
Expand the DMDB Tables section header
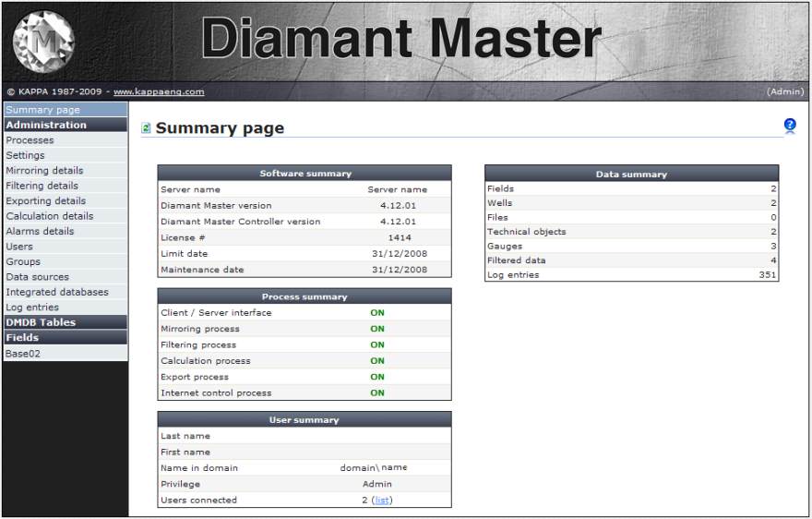[x=41, y=322]
